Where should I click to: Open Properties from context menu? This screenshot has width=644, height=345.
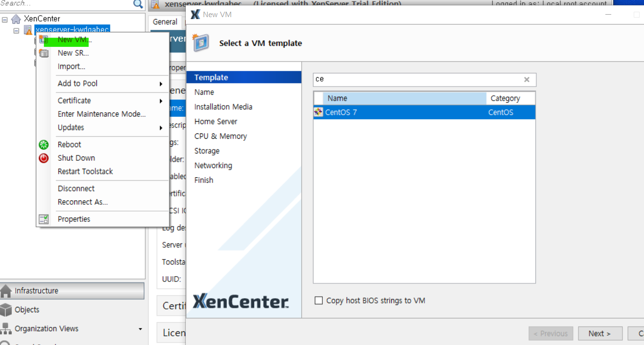[74, 219]
